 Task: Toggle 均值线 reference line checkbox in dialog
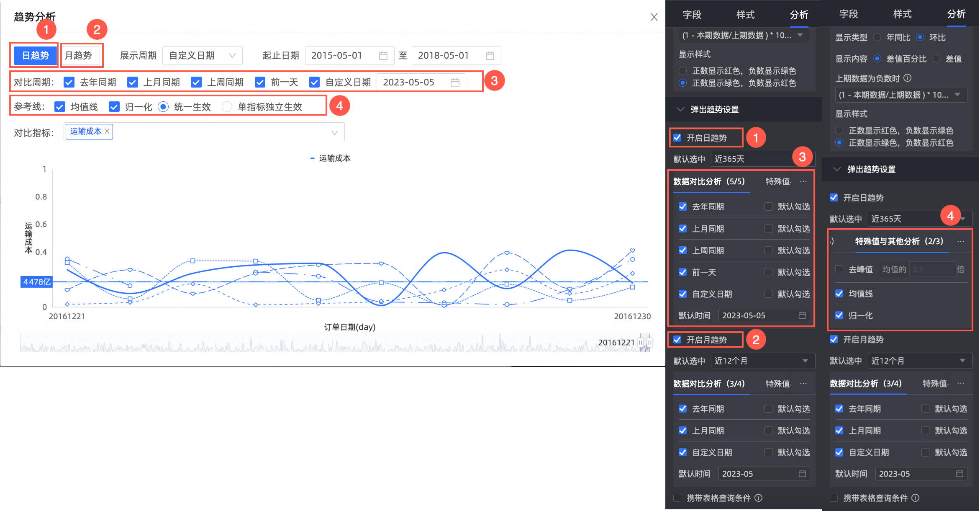point(60,107)
